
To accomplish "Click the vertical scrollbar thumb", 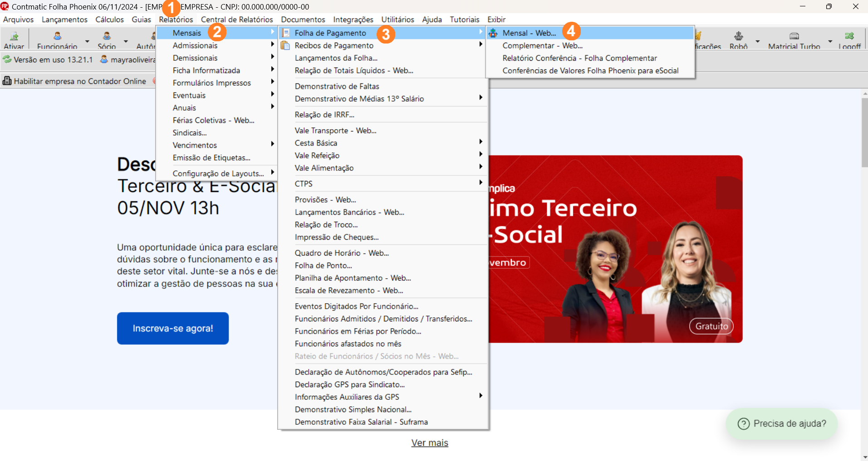I will point(864,133).
